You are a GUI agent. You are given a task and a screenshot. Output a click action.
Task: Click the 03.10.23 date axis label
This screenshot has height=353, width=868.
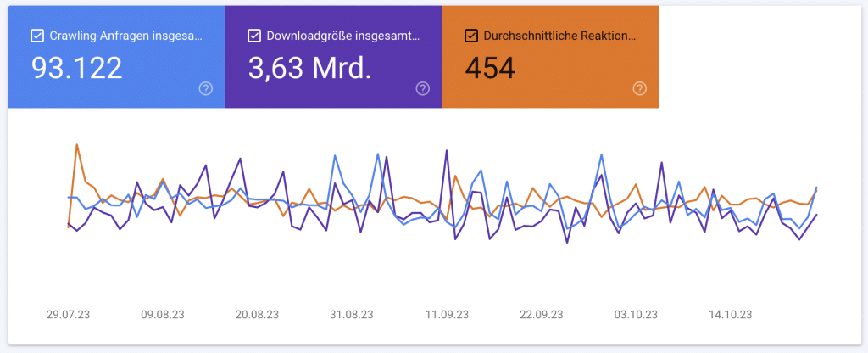[636, 315]
